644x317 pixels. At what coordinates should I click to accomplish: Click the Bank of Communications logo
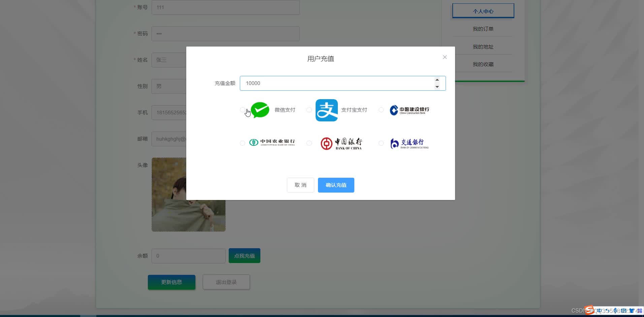(x=410, y=143)
